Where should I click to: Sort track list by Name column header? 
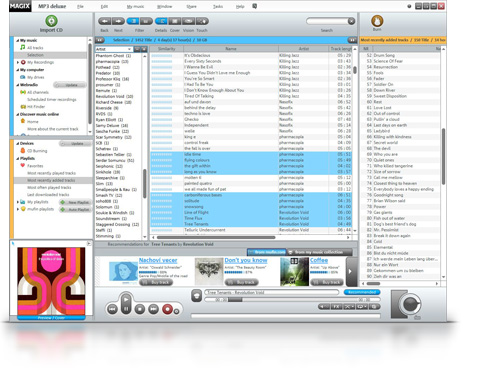(x=231, y=49)
